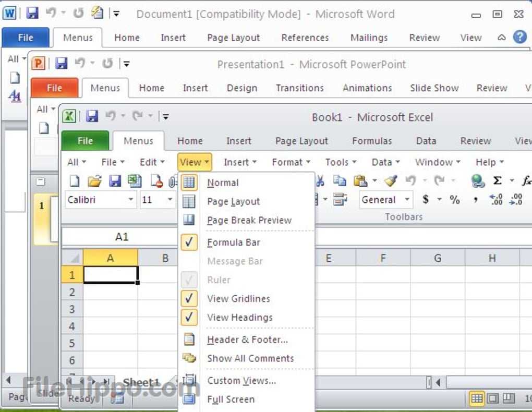Click the percent style icon

coord(455,200)
